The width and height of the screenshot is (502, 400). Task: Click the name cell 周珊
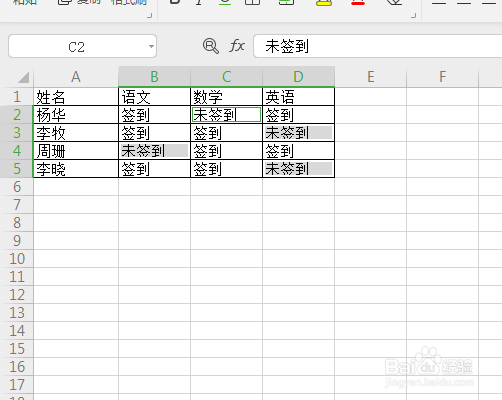(76, 151)
